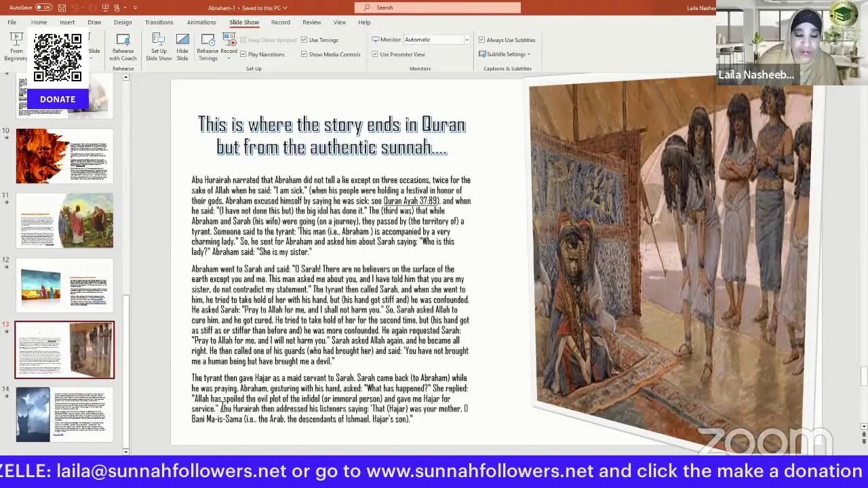Click the presentation-start icon in quick access toolbar

105,7
